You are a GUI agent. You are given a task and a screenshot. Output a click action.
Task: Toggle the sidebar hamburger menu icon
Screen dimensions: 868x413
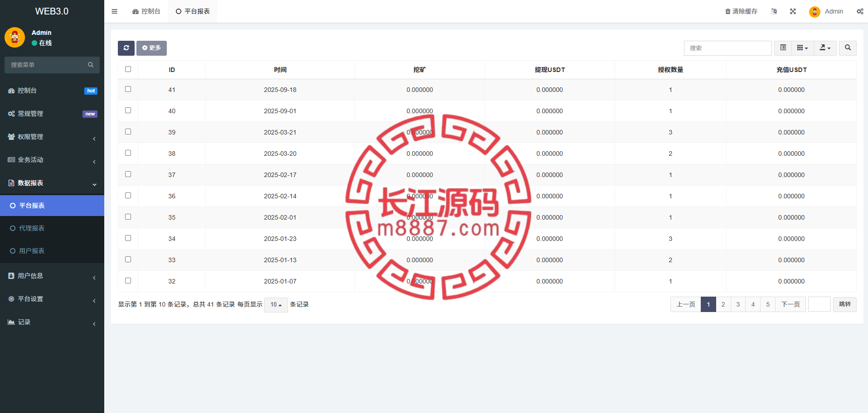[114, 11]
